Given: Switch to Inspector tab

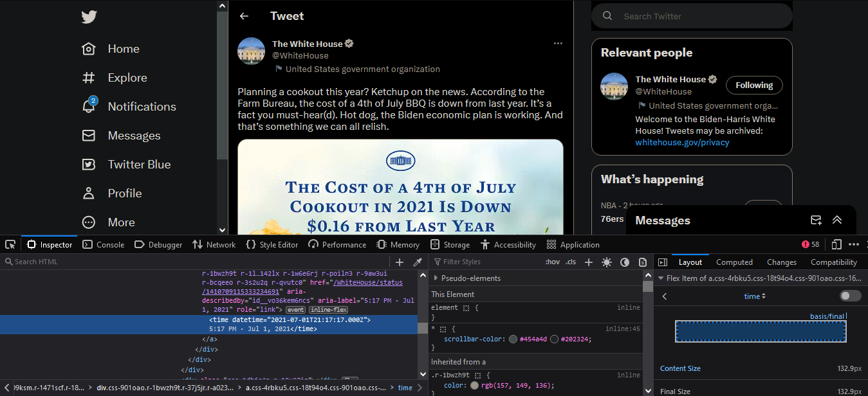Looking at the screenshot, I should tap(50, 244).
